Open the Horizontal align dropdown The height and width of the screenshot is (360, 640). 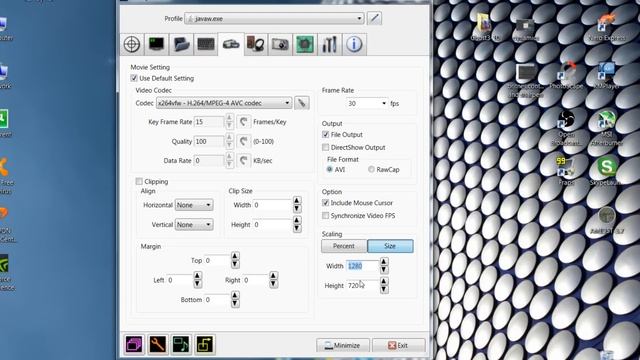194,205
